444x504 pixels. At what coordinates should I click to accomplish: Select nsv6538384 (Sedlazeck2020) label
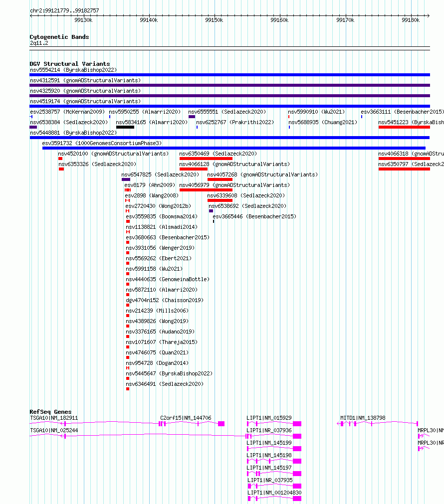pyautogui.click(x=69, y=122)
